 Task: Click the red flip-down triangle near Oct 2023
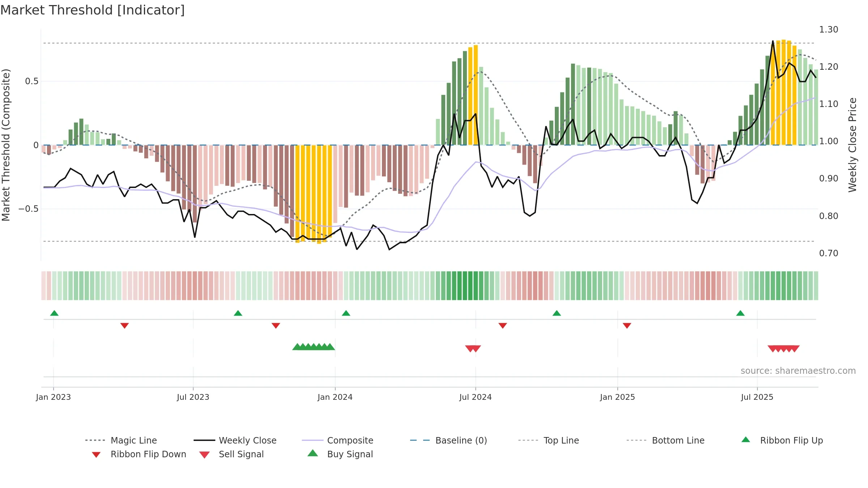[276, 326]
